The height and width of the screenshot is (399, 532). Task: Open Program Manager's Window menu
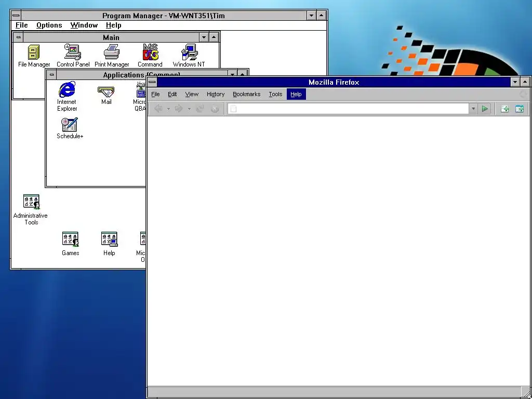[84, 25]
